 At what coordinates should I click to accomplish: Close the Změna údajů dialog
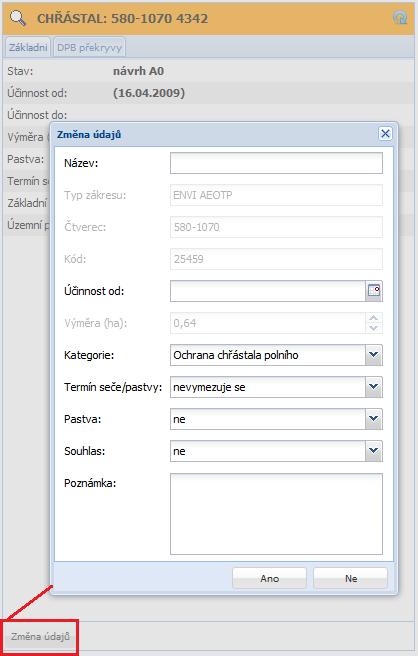[x=385, y=134]
